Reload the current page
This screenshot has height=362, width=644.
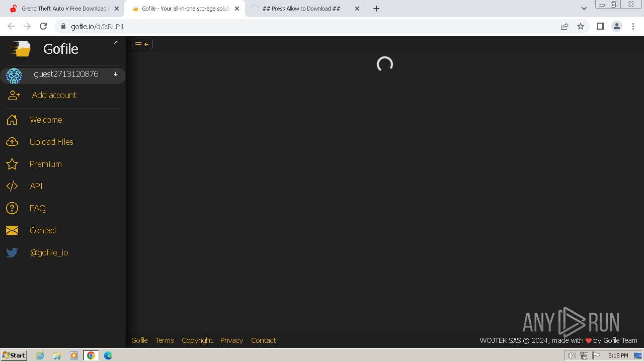coord(43,27)
